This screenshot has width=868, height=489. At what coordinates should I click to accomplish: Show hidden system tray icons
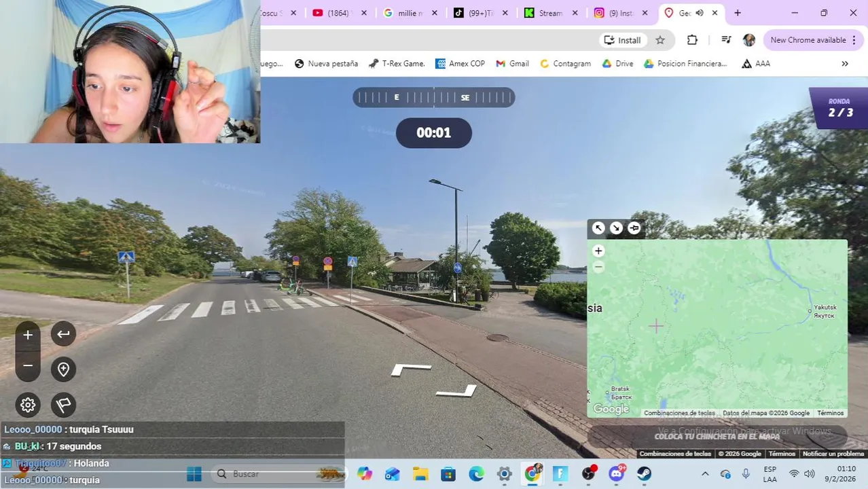click(705, 473)
